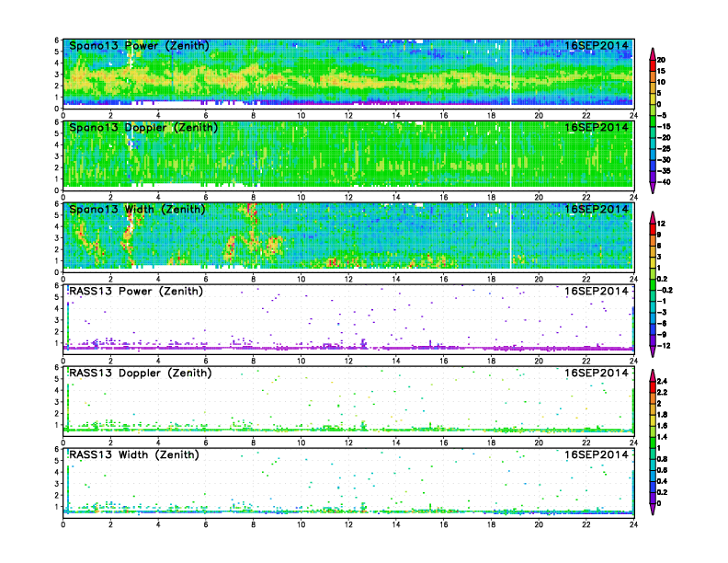The width and height of the screenshot is (728, 563).
Task: Click the '2.4' label on the bottom colorbar
Action: (x=662, y=382)
